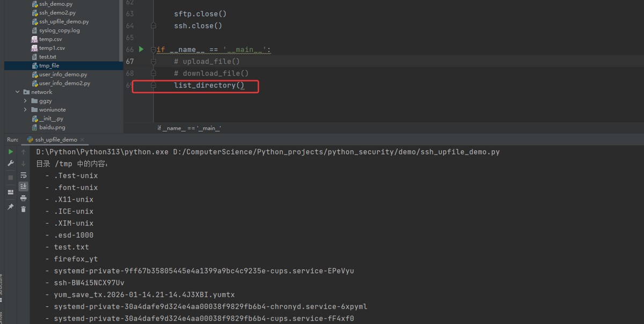This screenshot has width=644, height=324.
Task: Click the baidu.png image file icon
Action: pyautogui.click(x=34, y=128)
